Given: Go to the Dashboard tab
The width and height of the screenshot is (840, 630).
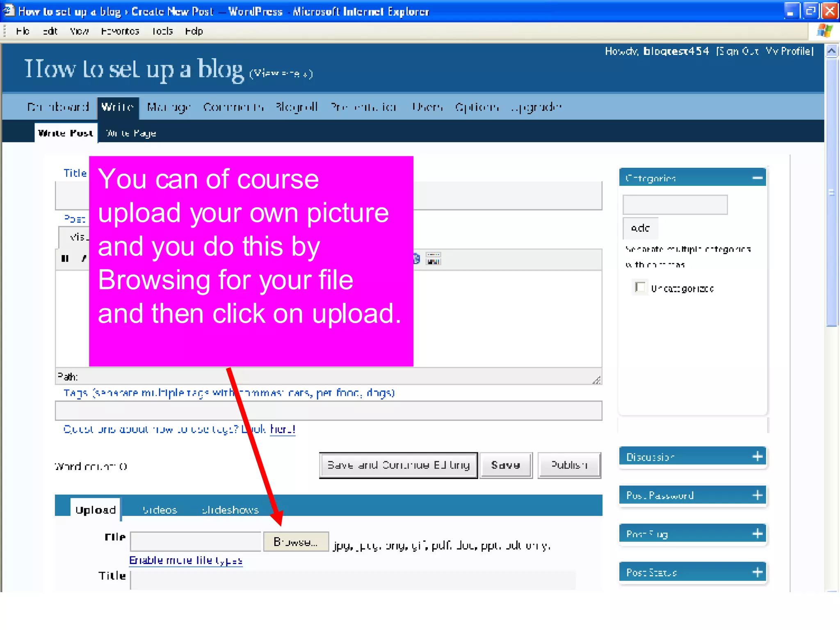Looking at the screenshot, I should click(58, 107).
